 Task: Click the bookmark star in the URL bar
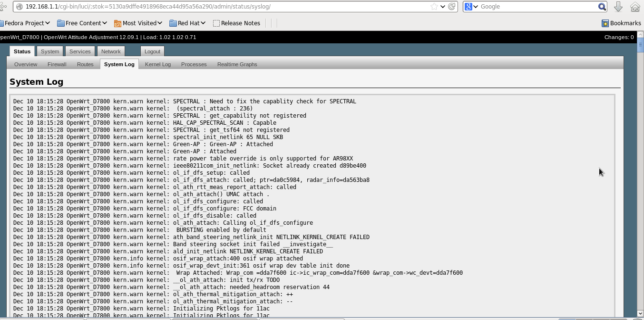click(434, 7)
